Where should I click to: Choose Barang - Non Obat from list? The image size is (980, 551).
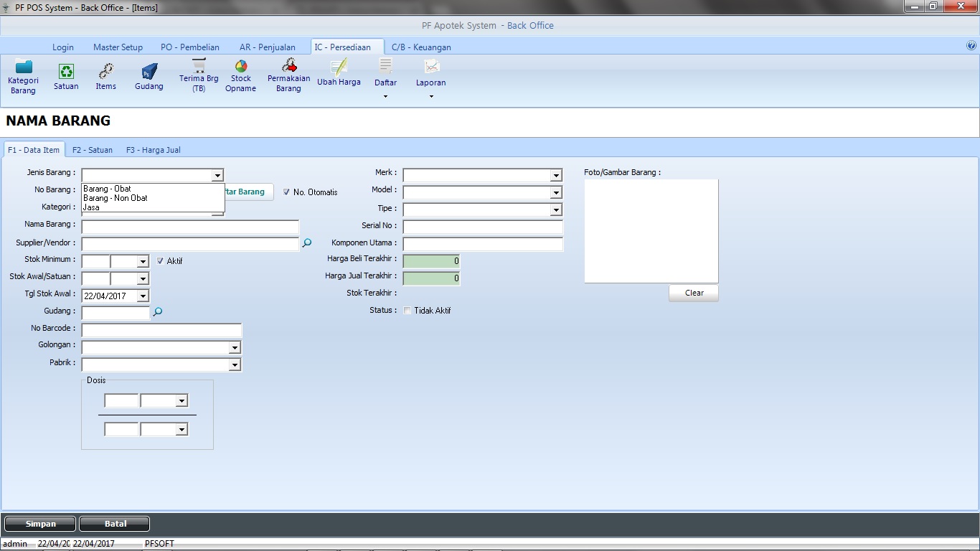[x=116, y=198]
